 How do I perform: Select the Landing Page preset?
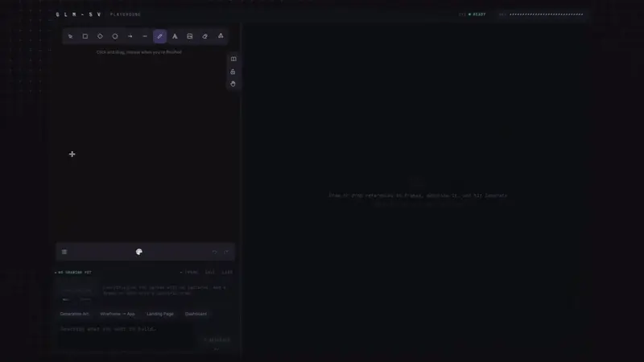click(x=160, y=314)
